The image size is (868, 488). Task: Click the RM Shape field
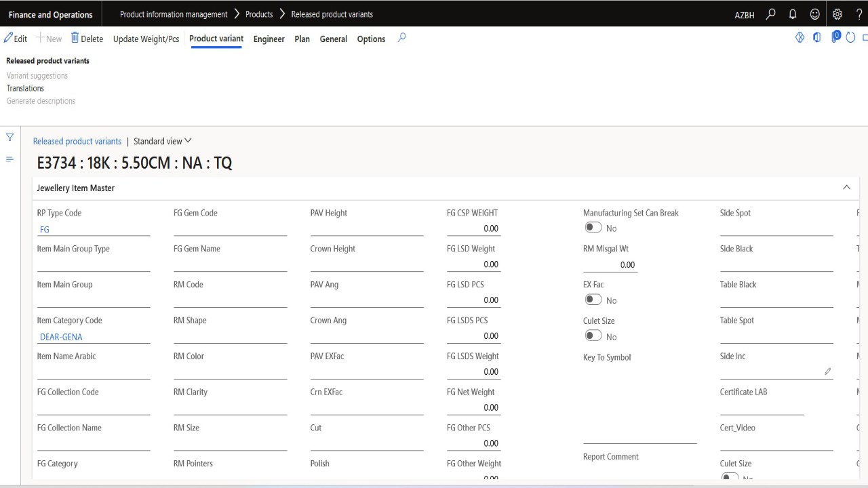coord(231,336)
